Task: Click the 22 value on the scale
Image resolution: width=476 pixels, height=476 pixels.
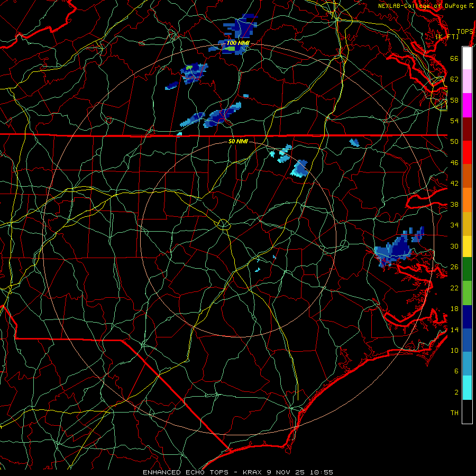Action: (x=454, y=288)
